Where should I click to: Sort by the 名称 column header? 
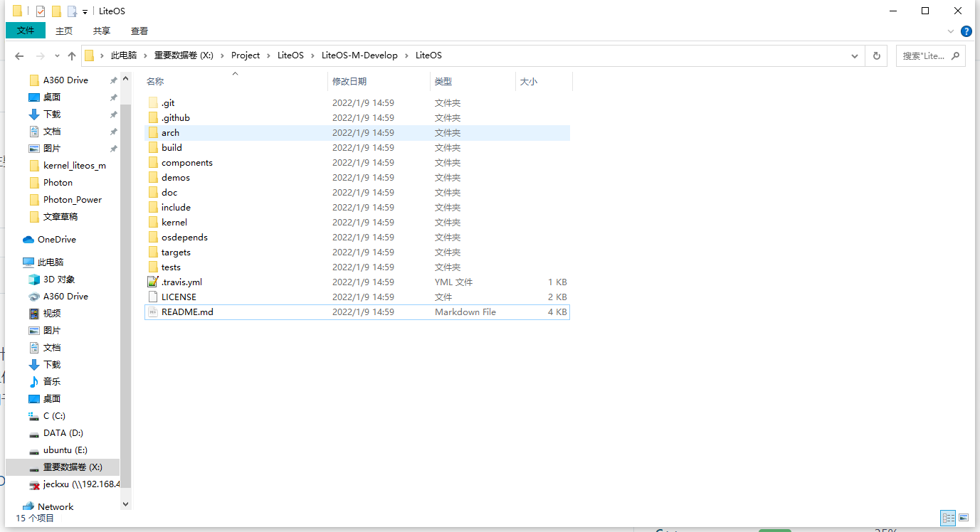coord(235,82)
